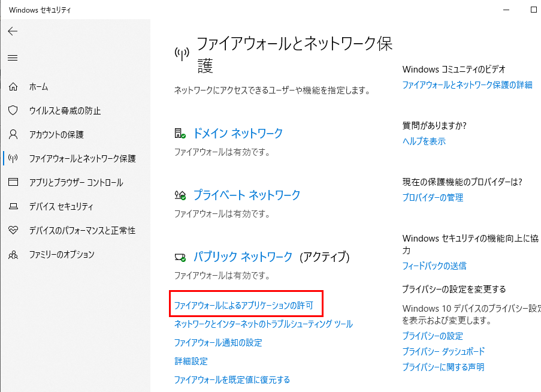541x392 pixels.
Task: Click プライバシーの設定を変更する heading
Action: pyautogui.click(x=454, y=289)
